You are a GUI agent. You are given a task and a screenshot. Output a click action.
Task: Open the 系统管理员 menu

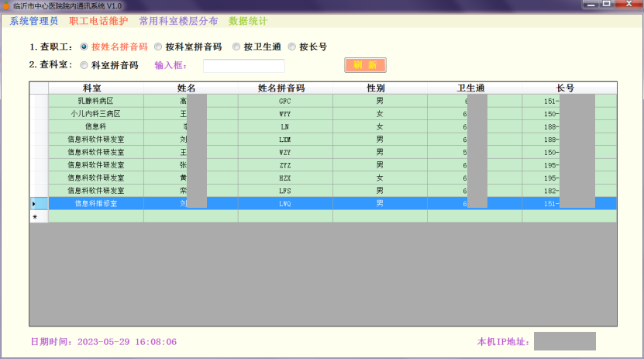click(33, 21)
